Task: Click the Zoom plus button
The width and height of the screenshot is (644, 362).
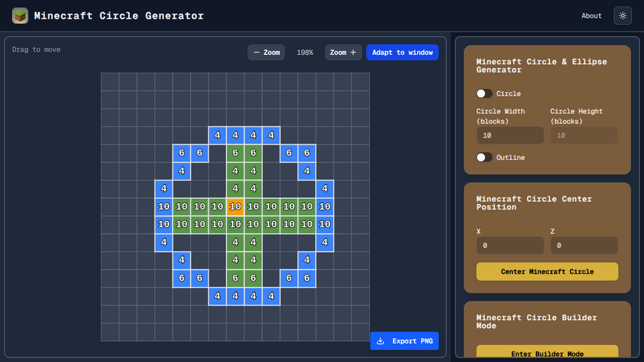Action: point(343,52)
